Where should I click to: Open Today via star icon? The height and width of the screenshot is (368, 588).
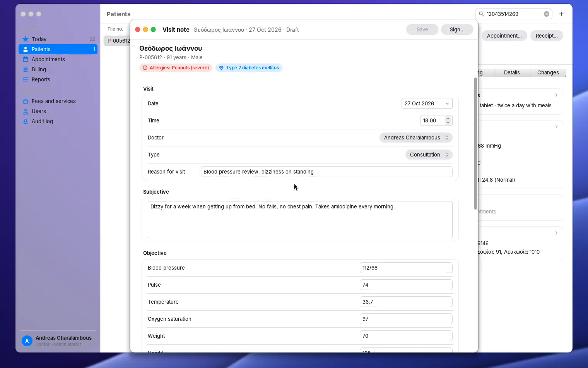click(26, 39)
